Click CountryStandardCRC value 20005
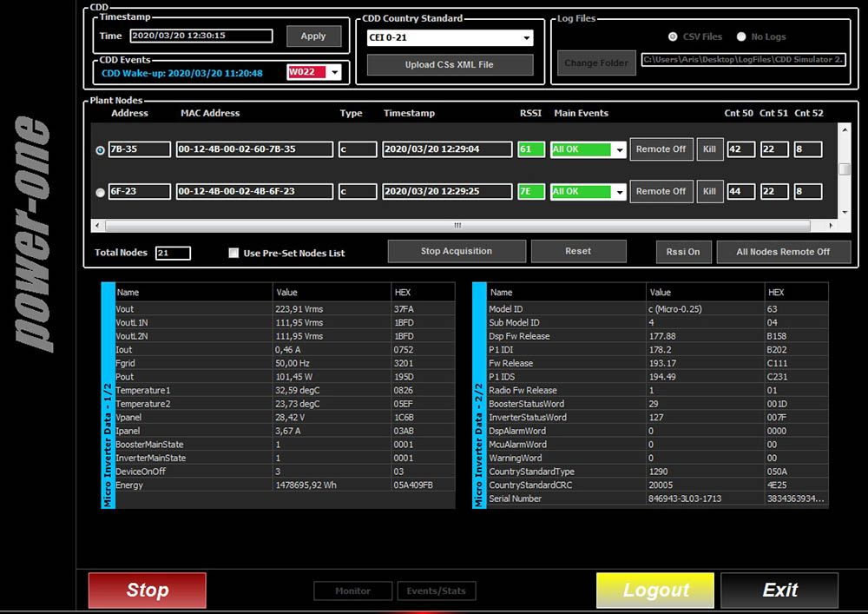This screenshot has width=868, height=614. tap(661, 485)
